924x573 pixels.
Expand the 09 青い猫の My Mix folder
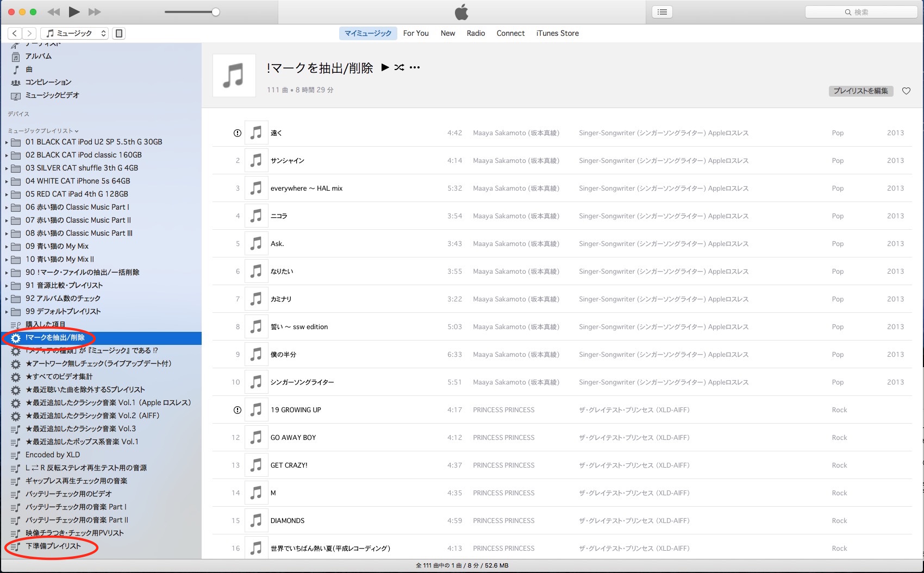[x=7, y=247]
